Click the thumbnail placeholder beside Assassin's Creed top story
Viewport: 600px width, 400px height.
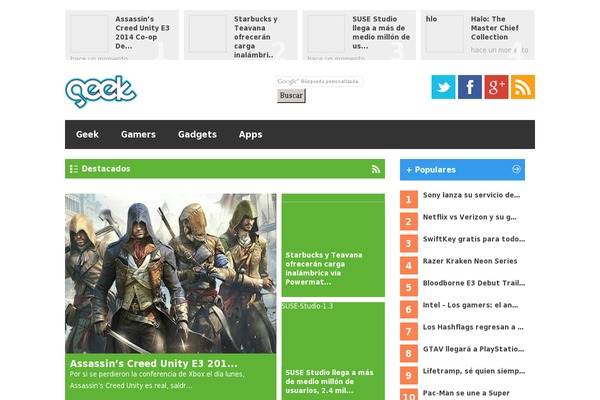[x=89, y=34]
